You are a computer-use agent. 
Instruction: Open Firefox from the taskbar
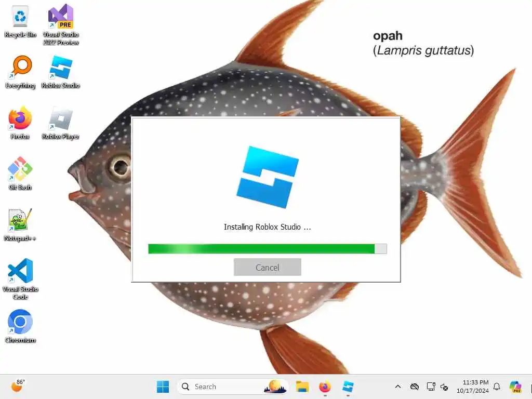[325, 387]
